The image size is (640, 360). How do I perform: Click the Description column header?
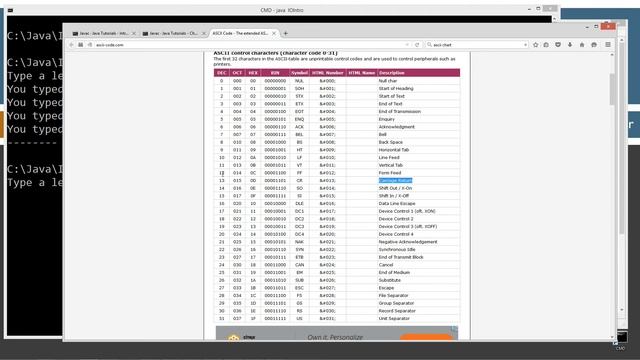pos(419,73)
